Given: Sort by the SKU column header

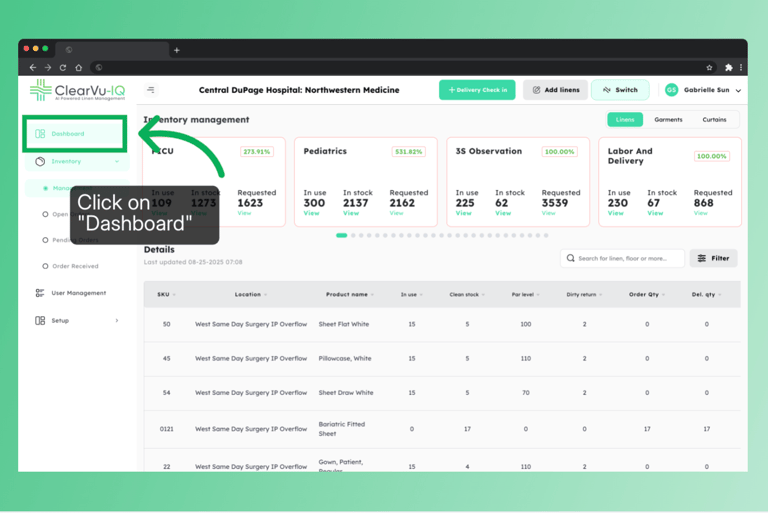Looking at the screenshot, I should click(x=166, y=294).
